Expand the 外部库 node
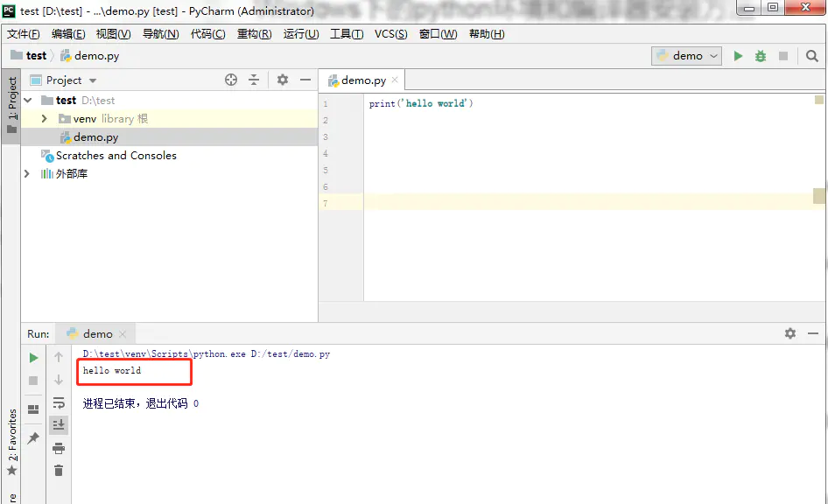The height and width of the screenshot is (504, 828). (27, 173)
